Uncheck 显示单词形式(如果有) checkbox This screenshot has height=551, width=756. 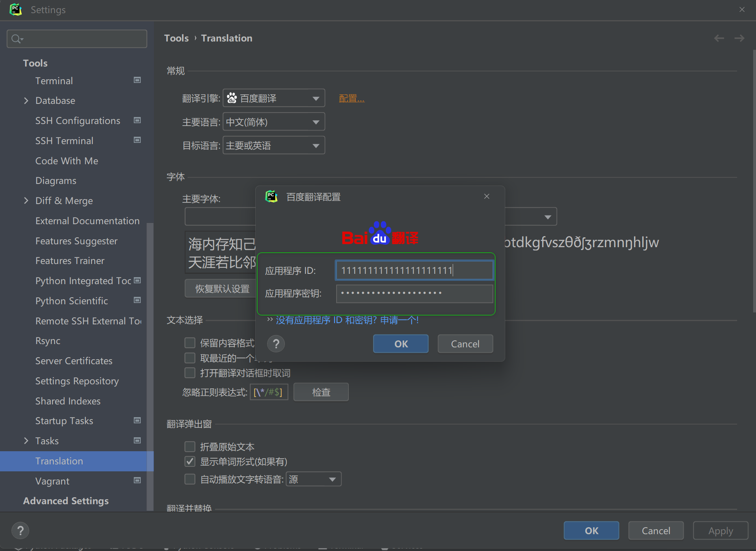(x=190, y=461)
